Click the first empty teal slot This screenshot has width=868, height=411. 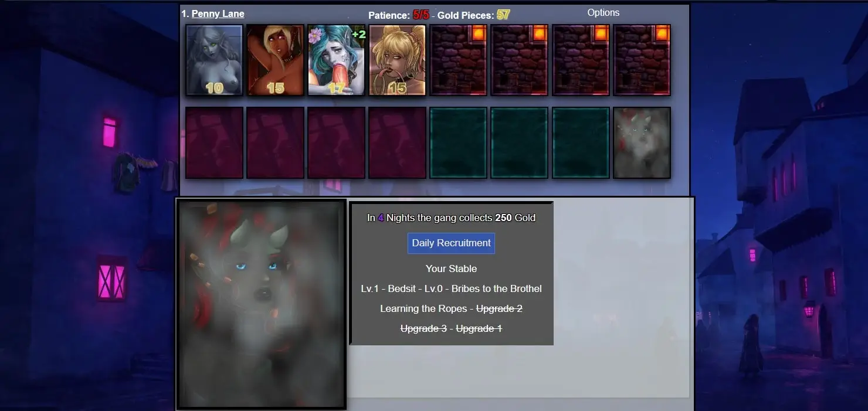(x=459, y=142)
